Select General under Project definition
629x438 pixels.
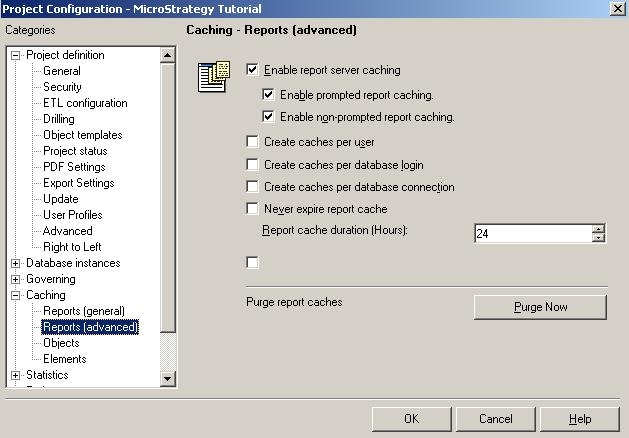(62, 71)
